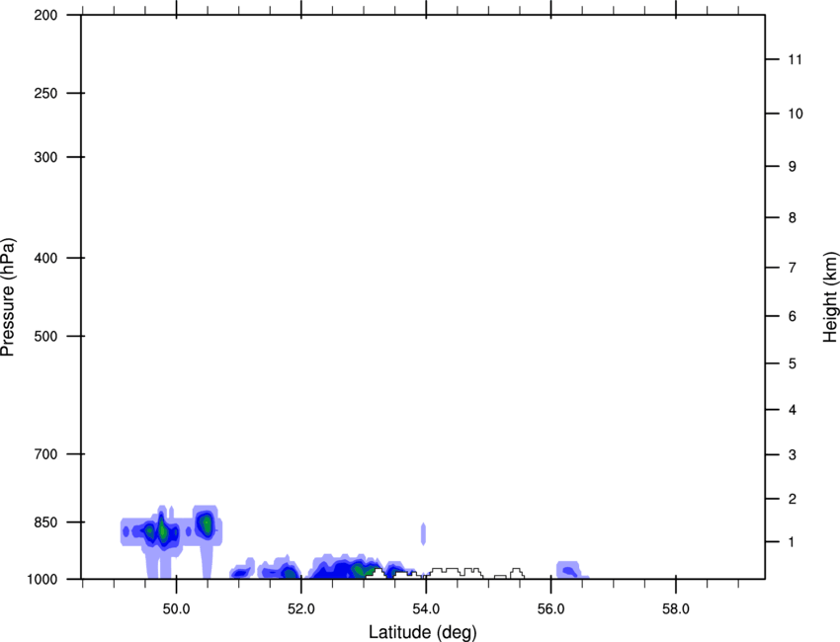Click the 1000 pressure tick label
This screenshot has height=642, width=840.
click(42, 580)
